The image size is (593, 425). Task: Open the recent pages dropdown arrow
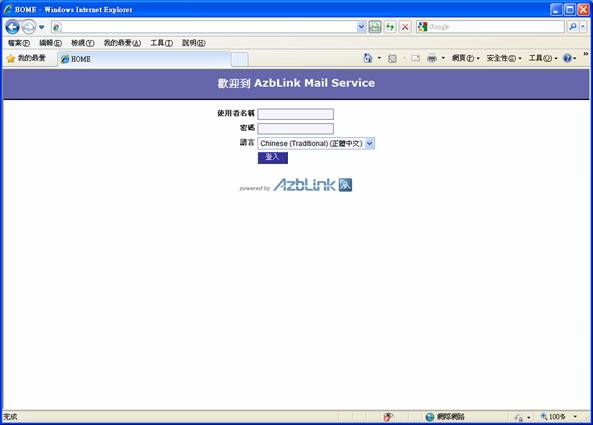tap(42, 27)
